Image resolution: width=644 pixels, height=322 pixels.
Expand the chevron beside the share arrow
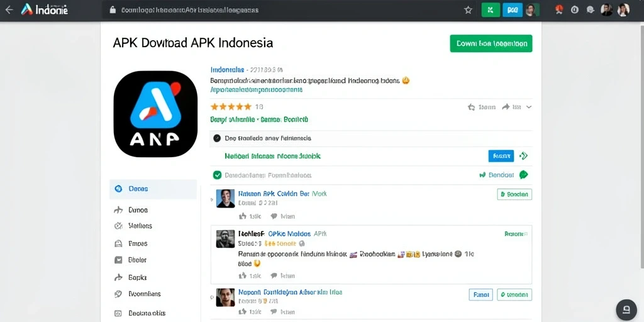529,107
